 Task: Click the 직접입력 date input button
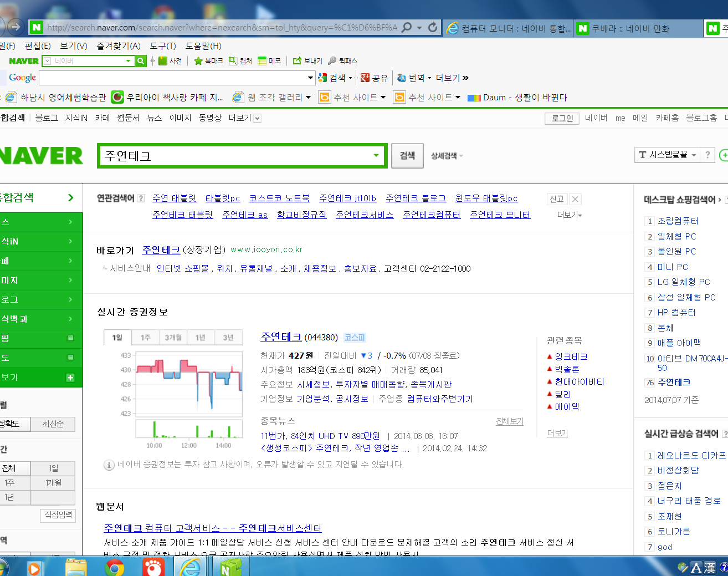(x=58, y=515)
